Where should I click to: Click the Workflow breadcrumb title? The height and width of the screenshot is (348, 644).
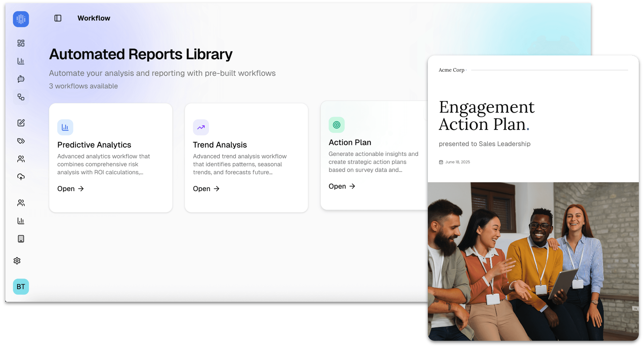[94, 18]
